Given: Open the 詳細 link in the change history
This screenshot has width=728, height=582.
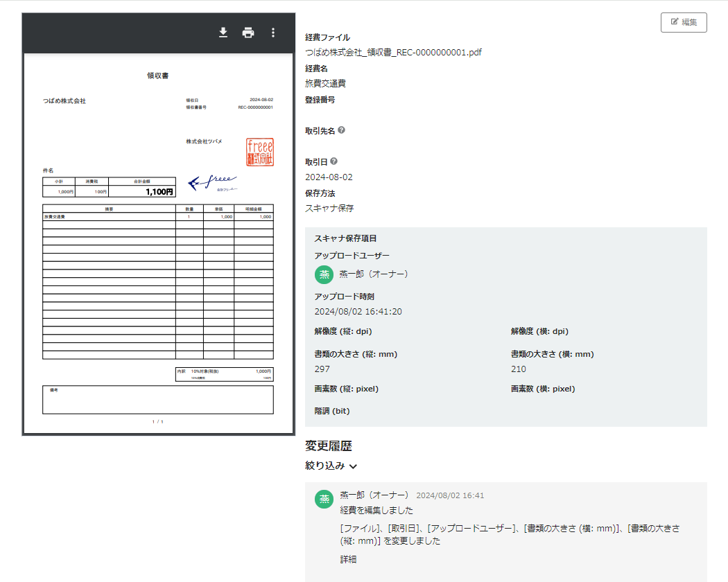Looking at the screenshot, I should click(348, 559).
